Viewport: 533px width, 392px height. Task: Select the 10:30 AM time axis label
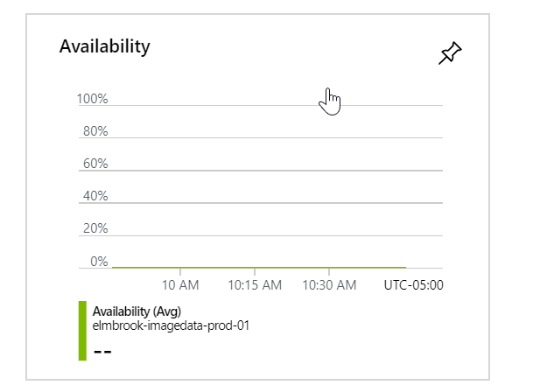tap(329, 284)
